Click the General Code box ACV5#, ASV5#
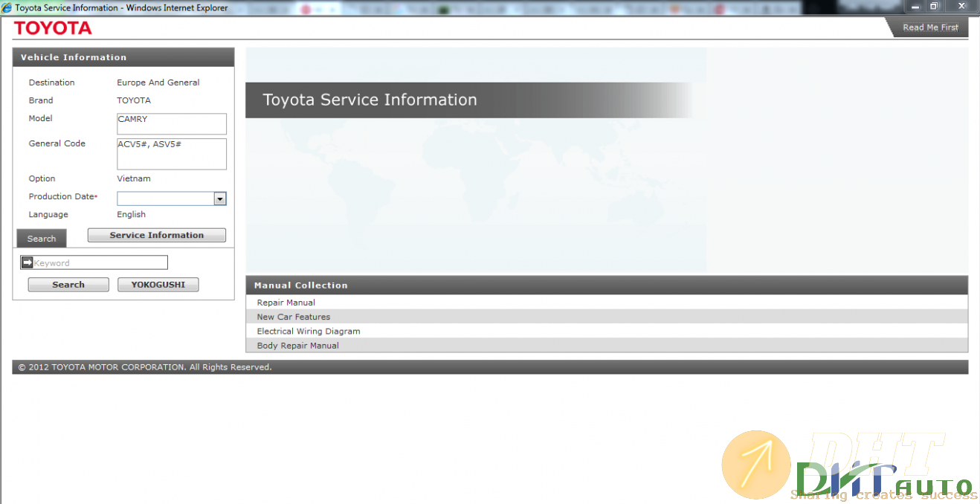Screen dimensions: 980x504 172,154
